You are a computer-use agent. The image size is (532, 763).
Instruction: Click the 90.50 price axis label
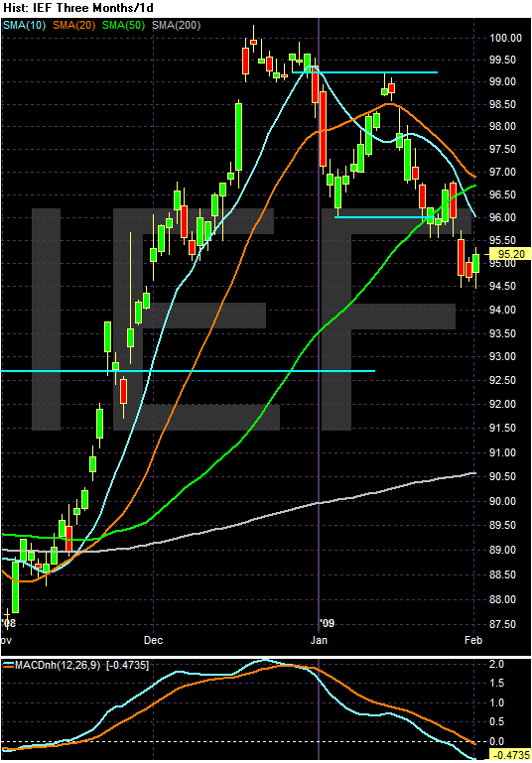(503, 477)
